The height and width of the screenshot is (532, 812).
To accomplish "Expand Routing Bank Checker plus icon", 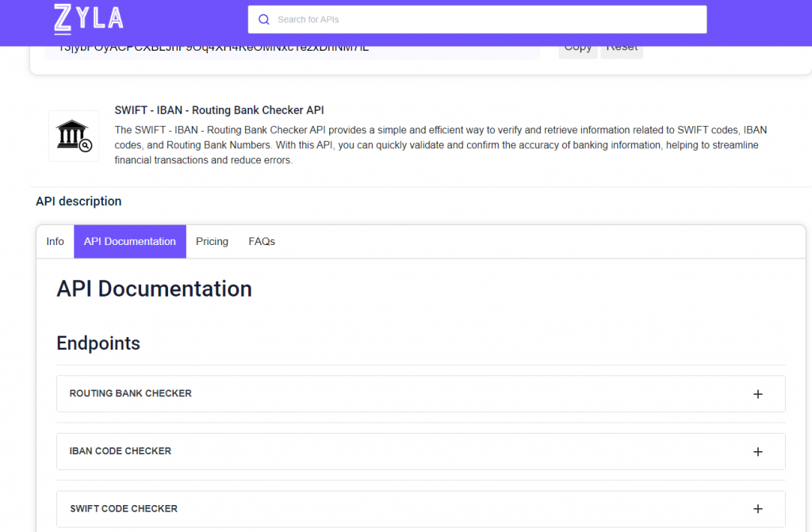I will (757, 394).
